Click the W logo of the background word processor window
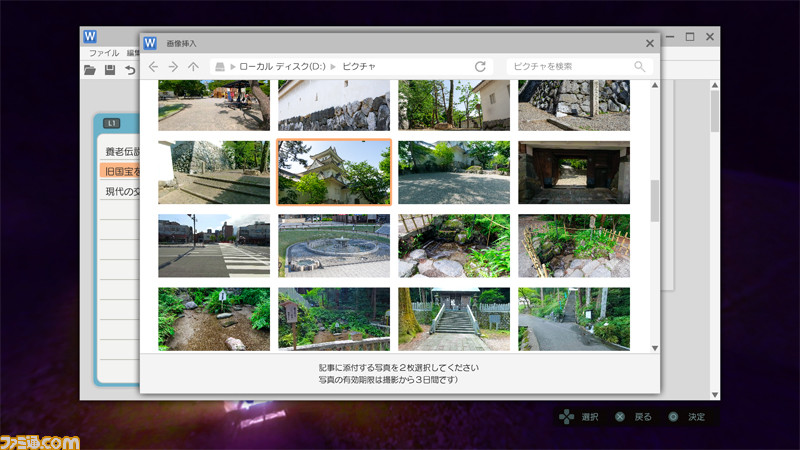This screenshot has height=450, width=800. (90, 36)
